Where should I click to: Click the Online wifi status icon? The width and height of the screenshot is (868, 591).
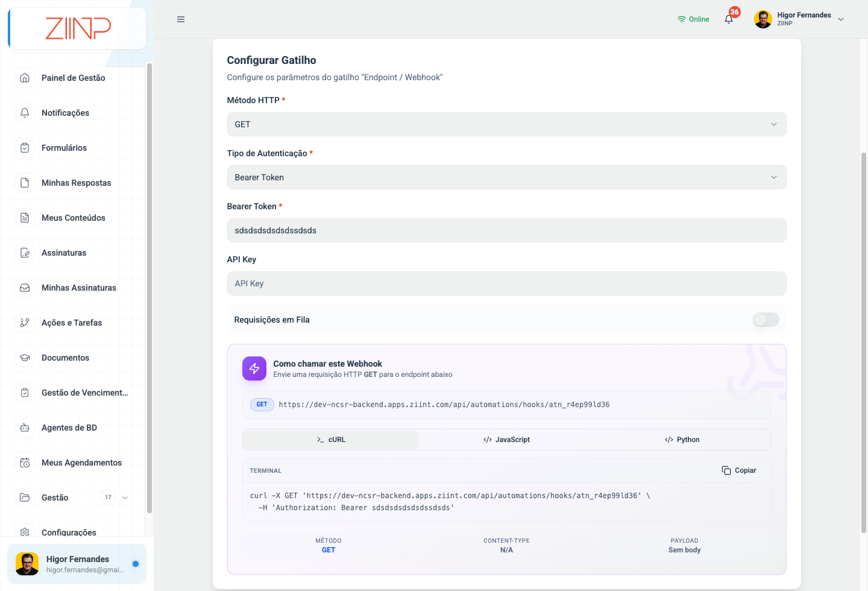click(682, 19)
